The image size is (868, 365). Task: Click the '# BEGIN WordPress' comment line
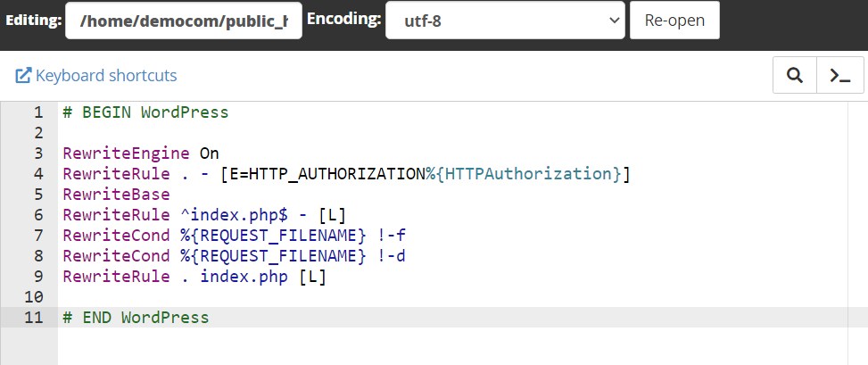145,112
